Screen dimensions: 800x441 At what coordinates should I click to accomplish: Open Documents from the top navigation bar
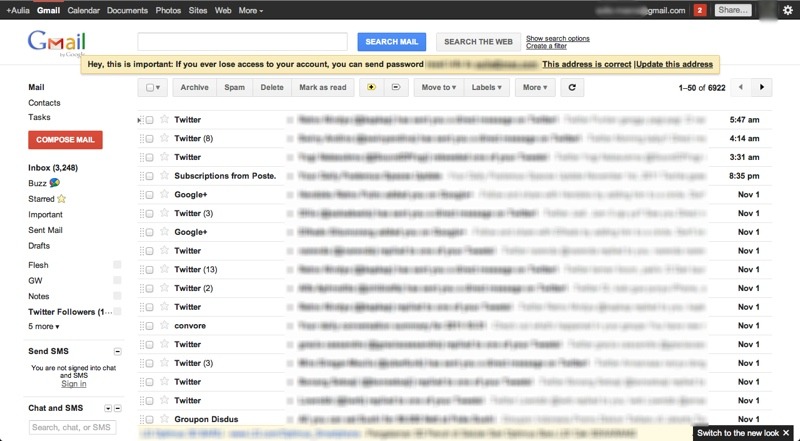[x=127, y=10]
